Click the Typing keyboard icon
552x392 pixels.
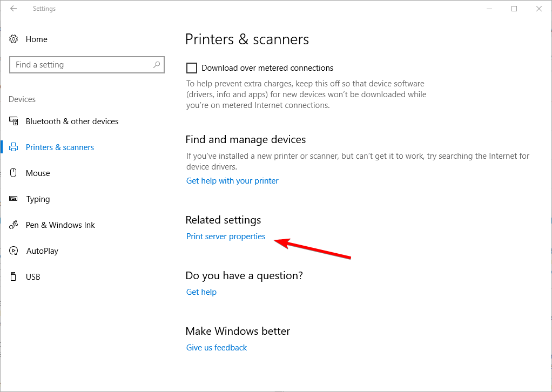coord(14,199)
